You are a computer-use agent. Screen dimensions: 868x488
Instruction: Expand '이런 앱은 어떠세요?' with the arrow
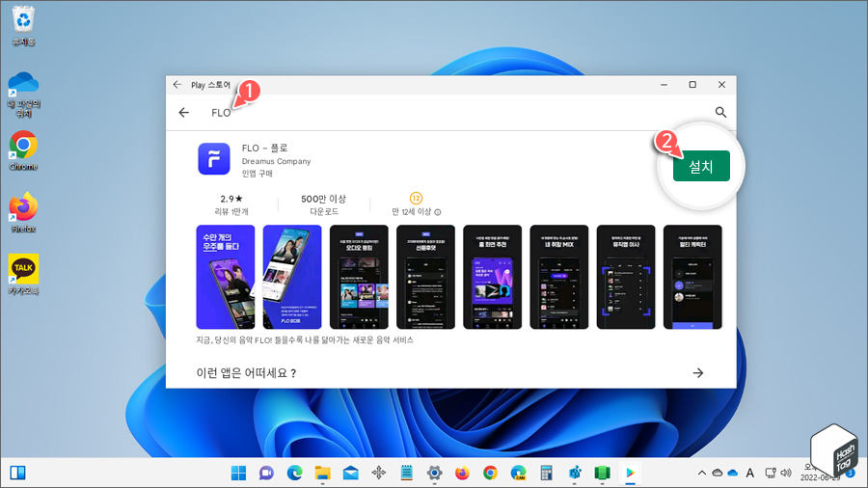click(x=698, y=373)
